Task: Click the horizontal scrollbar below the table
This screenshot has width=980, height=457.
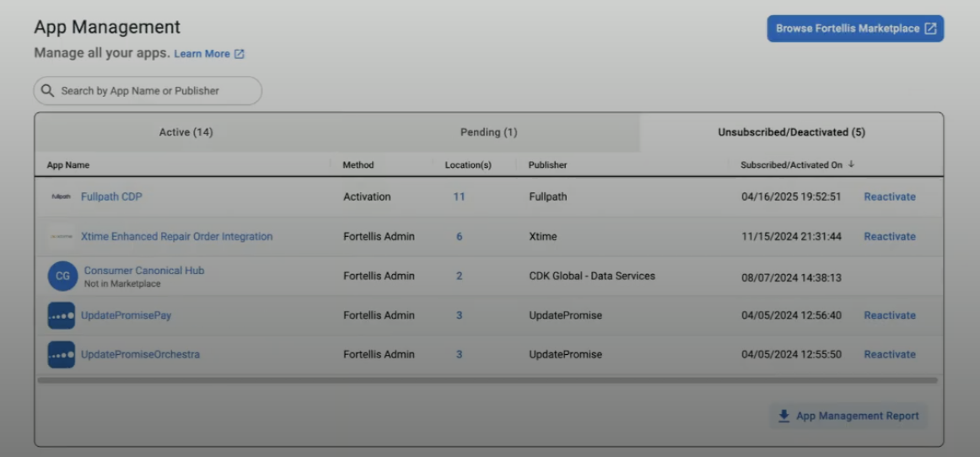Action: click(x=487, y=380)
